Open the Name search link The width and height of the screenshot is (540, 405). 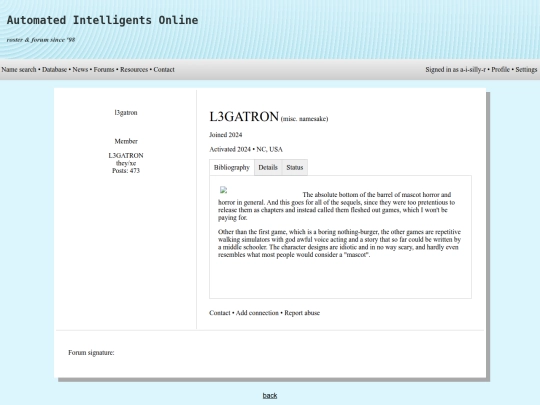coord(19,70)
